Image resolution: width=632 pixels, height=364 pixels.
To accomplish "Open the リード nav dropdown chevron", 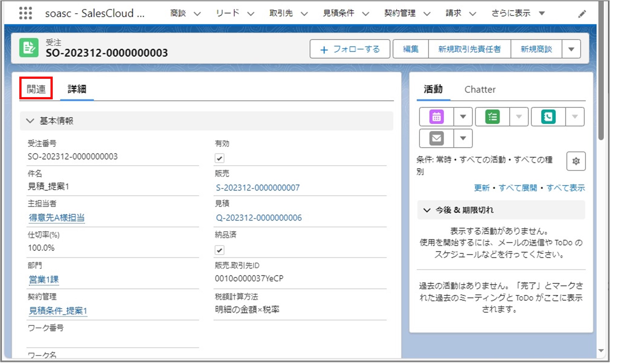I will click(x=251, y=14).
